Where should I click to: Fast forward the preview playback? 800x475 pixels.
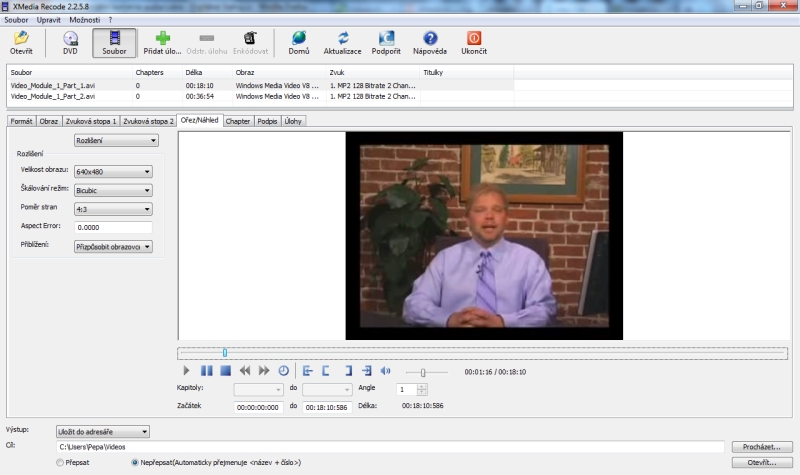coord(264,371)
